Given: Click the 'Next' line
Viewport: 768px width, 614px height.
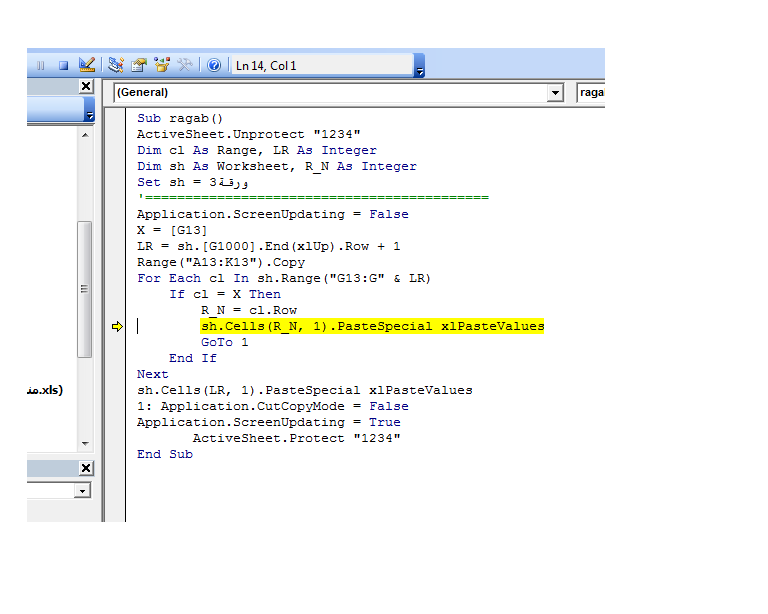Looking at the screenshot, I should tap(152, 375).
